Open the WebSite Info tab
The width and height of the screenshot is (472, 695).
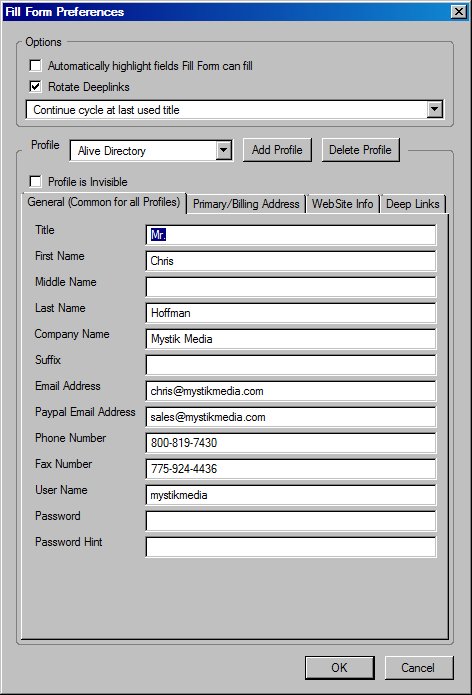342,204
